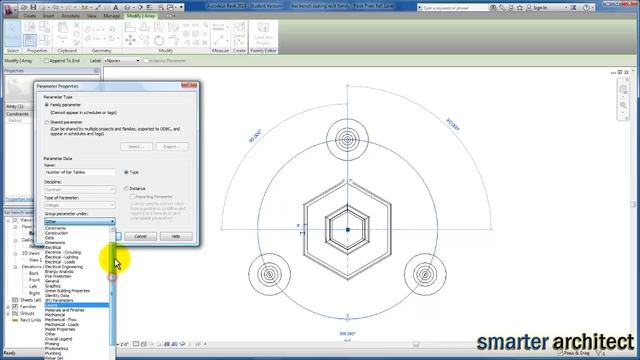
Task: Select the Move tool in Modify panel
Action: coord(130,40)
